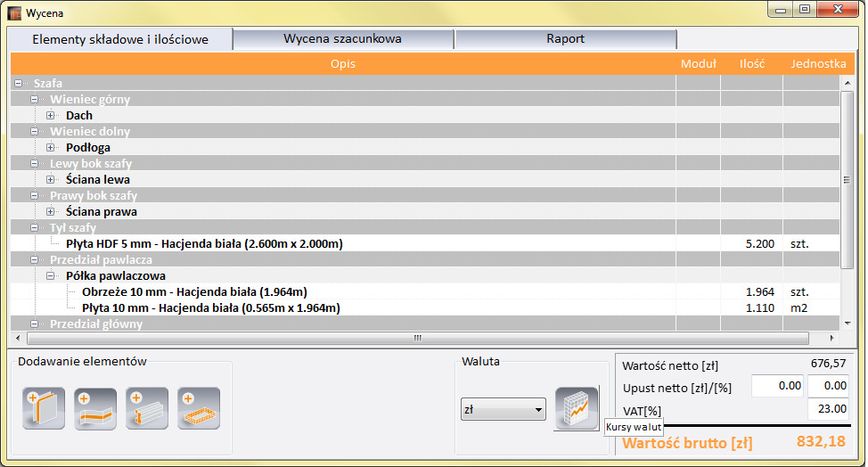Image resolution: width=868 pixels, height=467 pixels.
Task: Minimize the Wycena window
Action: pos(781,9)
